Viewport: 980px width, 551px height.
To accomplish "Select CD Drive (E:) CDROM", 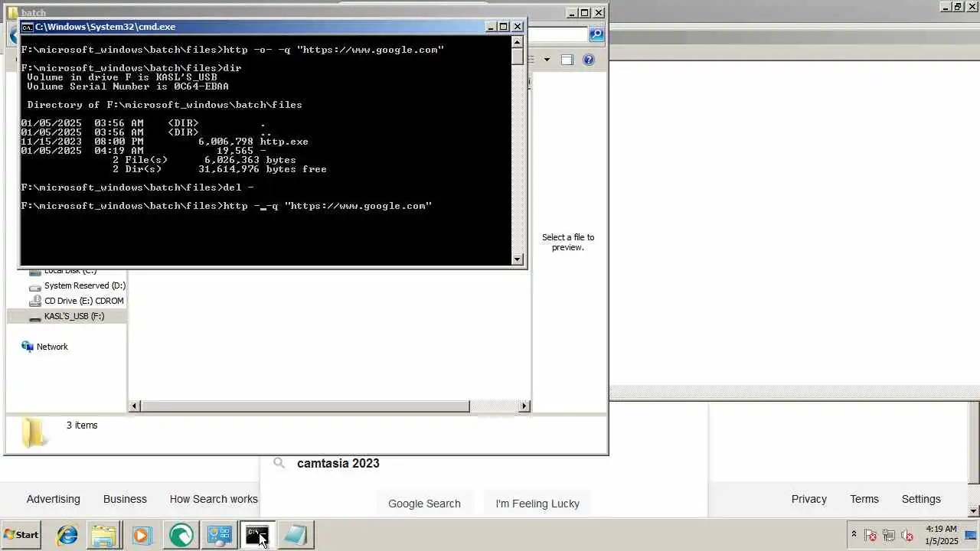I will [x=83, y=301].
